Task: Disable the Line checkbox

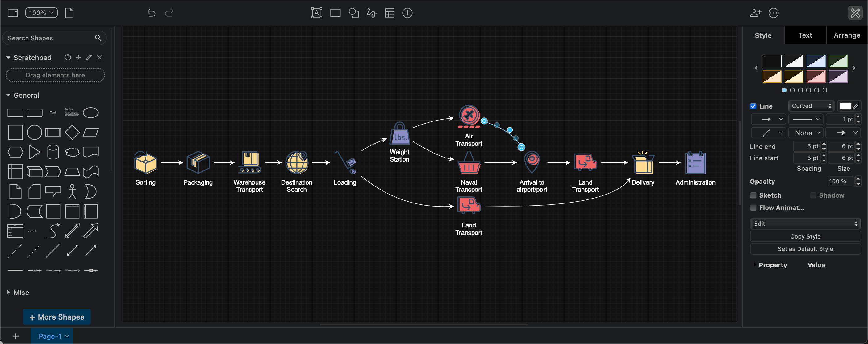Action: pyautogui.click(x=753, y=106)
